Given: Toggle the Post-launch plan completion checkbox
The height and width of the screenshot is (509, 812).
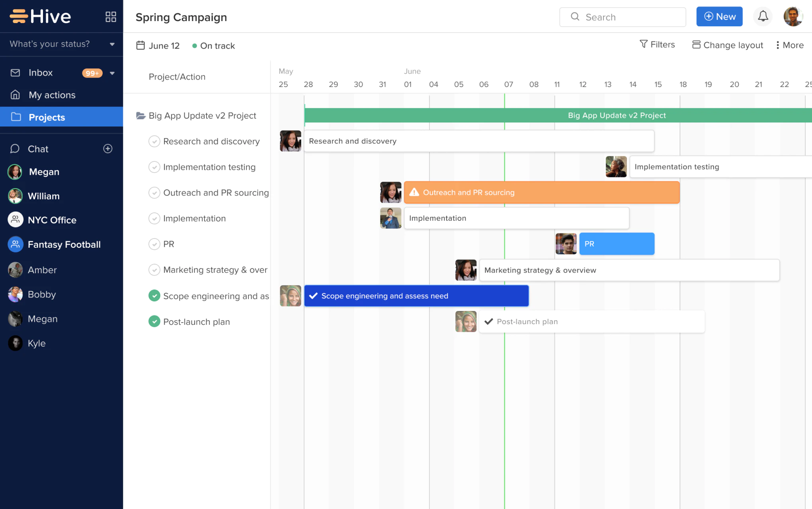Looking at the screenshot, I should pyautogui.click(x=154, y=321).
